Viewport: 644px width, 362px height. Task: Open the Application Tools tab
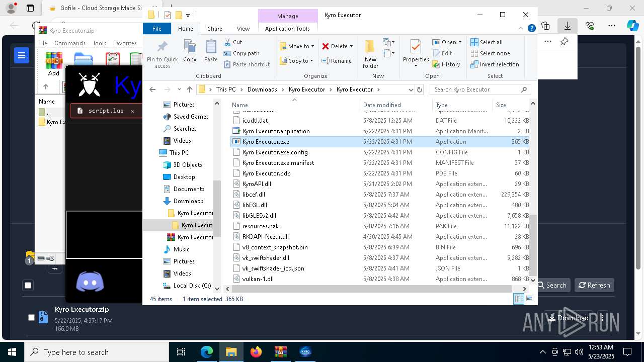pos(287,29)
